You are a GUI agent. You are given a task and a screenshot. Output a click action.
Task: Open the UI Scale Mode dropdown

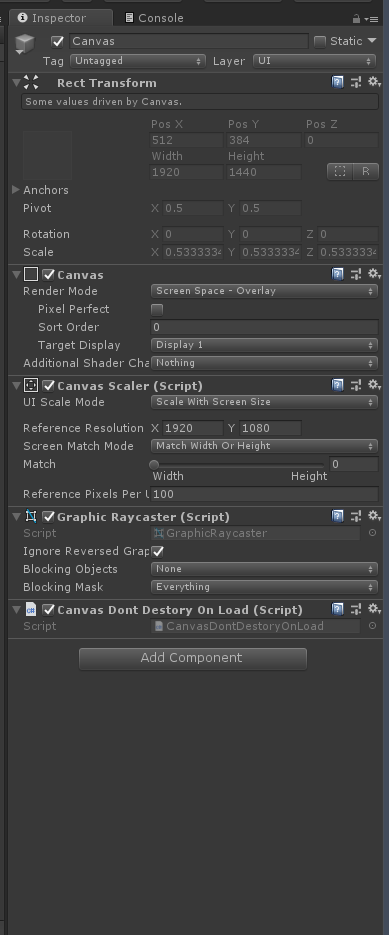[x=264, y=402]
